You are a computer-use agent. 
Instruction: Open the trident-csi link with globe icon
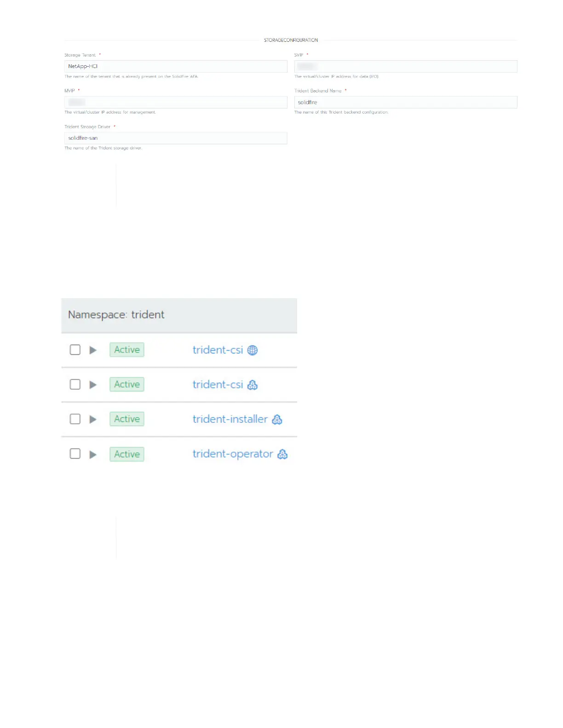218,350
